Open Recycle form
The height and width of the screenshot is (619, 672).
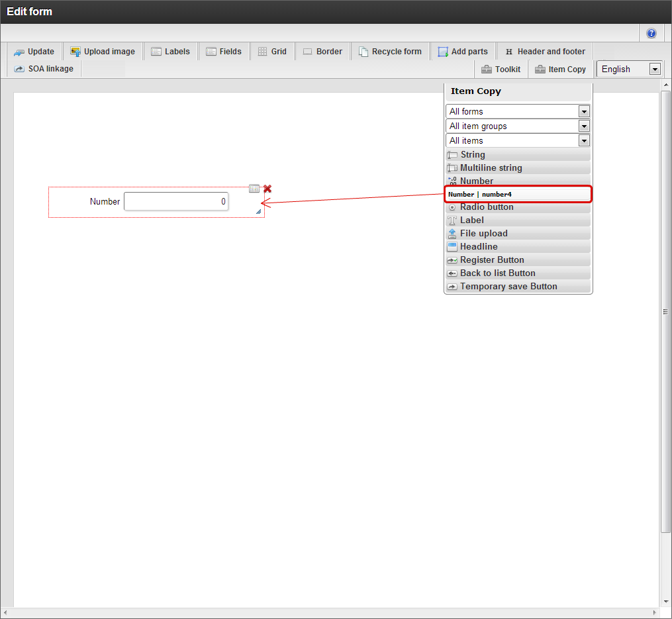coord(391,52)
